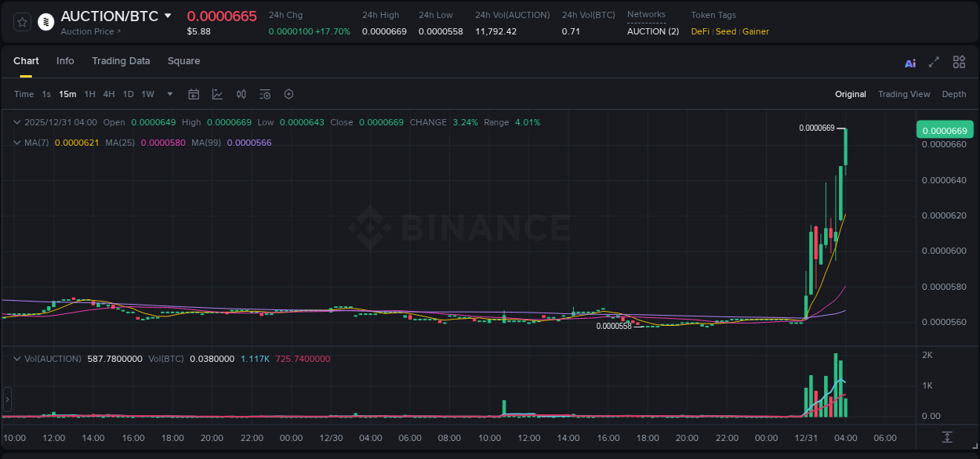Switch to the Trading Data tab

point(121,61)
